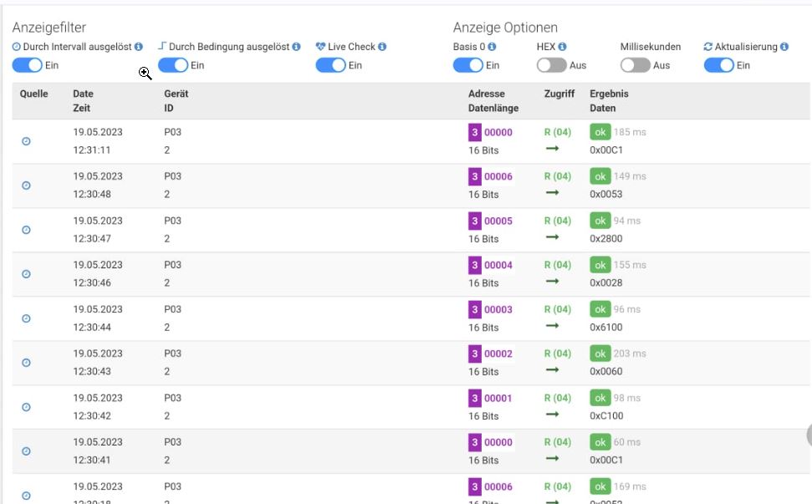
Task: Click address 00006 in 12:30:48 row
Action: point(498,176)
